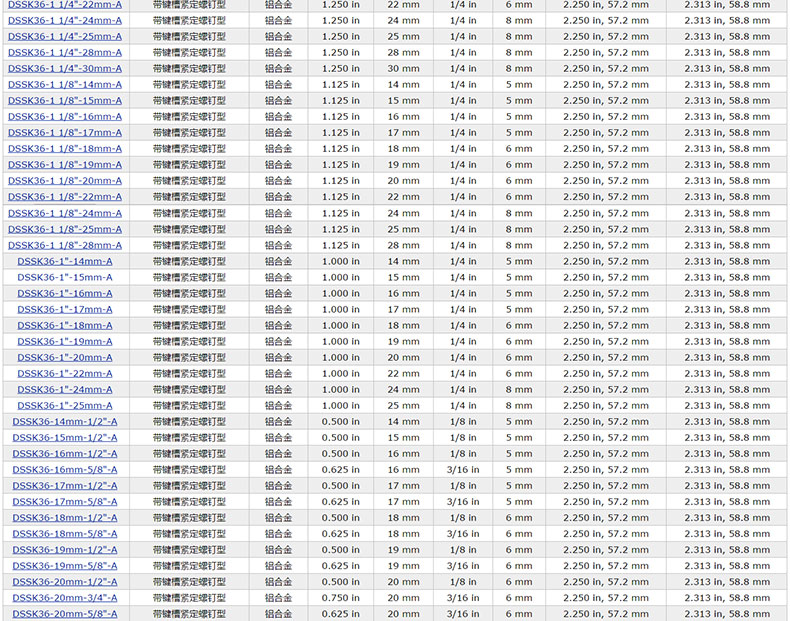Image resolution: width=790 pixels, height=621 pixels.
Task: Open the DSSK36-18mm-5/8"-A product
Action: click(x=65, y=533)
